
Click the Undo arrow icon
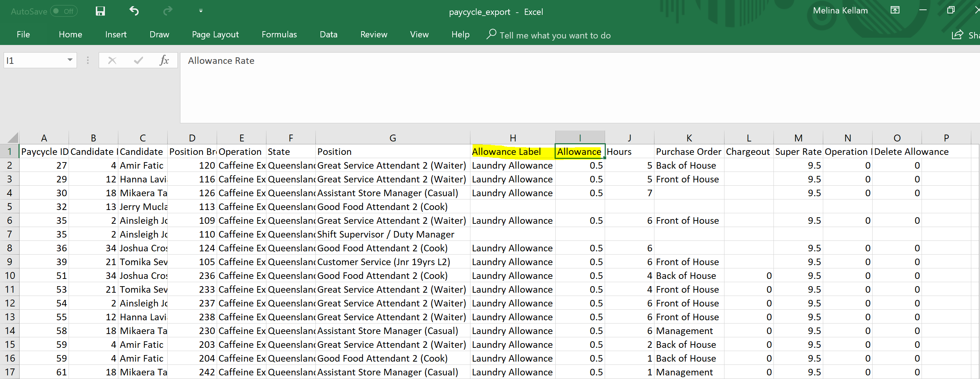(134, 11)
